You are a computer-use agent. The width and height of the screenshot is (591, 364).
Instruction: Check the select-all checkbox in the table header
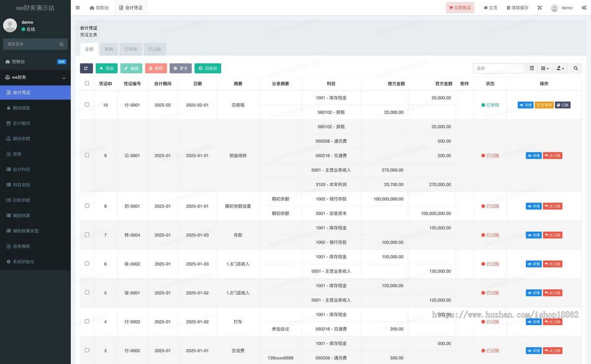(x=87, y=84)
